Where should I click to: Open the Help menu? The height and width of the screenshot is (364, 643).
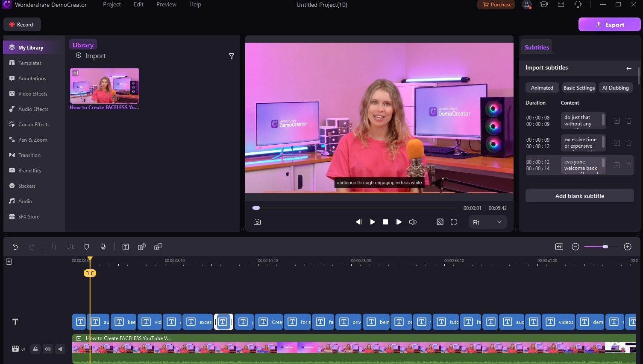(x=195, y=5)
